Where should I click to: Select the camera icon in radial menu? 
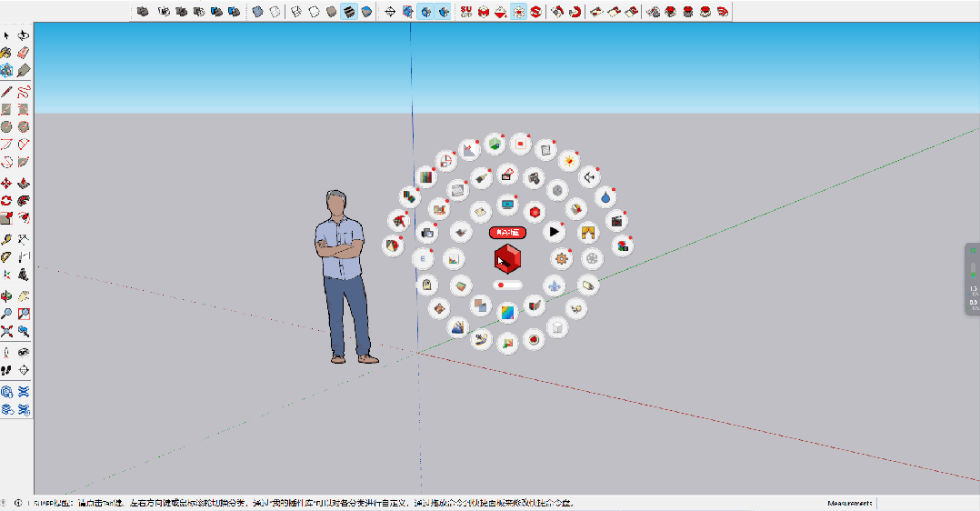coord(534,178)
